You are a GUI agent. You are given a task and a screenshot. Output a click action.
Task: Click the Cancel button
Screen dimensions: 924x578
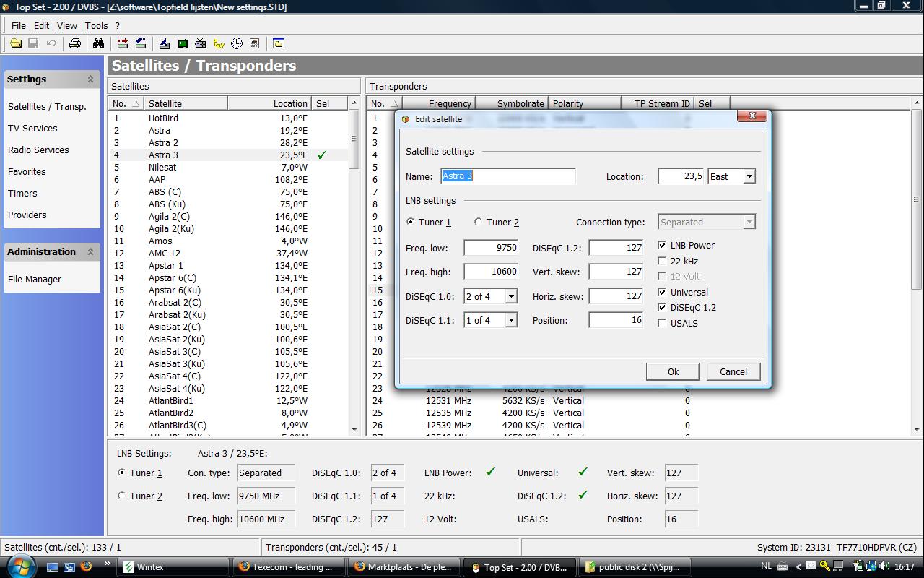coord(733,371)
